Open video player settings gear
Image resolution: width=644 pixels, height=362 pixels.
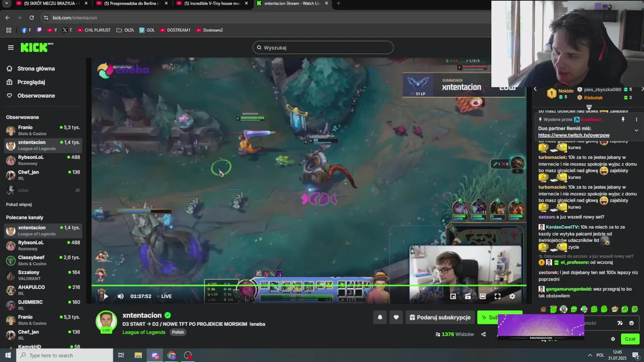512,296
